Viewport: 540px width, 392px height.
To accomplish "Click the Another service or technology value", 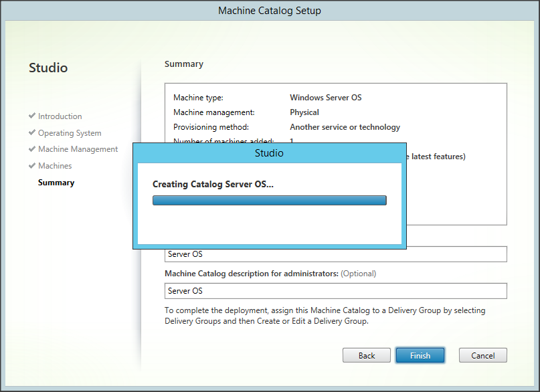I will coord(345,127).
